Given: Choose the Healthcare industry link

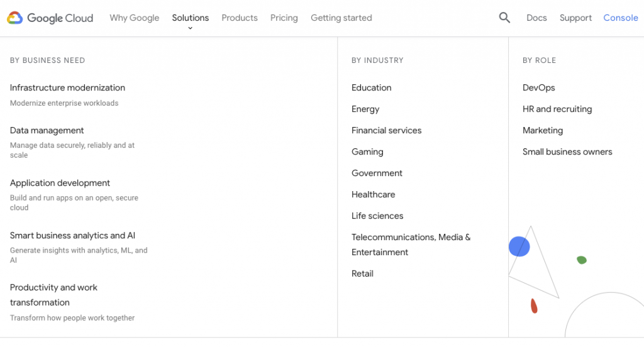Looking at the screenshot, I should tap(374, 194).
